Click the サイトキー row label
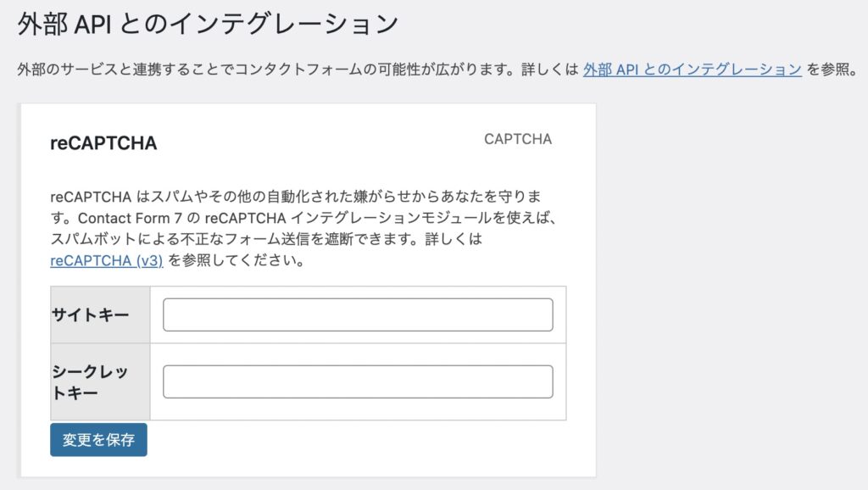This screenshot has width=868, height=490. coord(91,315)
